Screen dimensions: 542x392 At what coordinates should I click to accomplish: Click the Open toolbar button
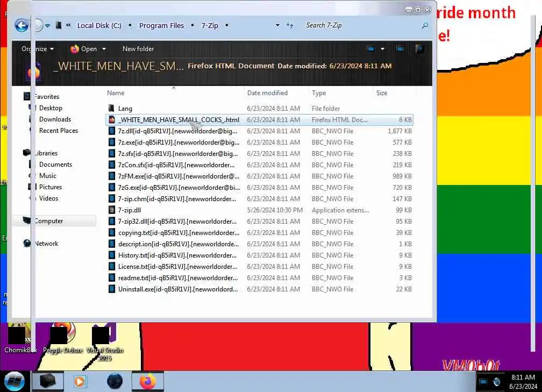(x=84, y=49)
